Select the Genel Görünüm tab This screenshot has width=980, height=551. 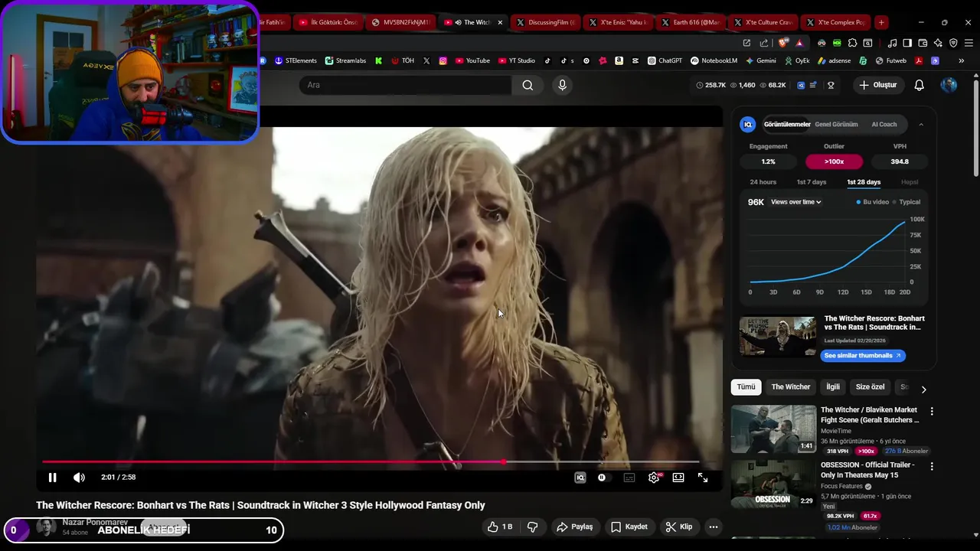836,124
